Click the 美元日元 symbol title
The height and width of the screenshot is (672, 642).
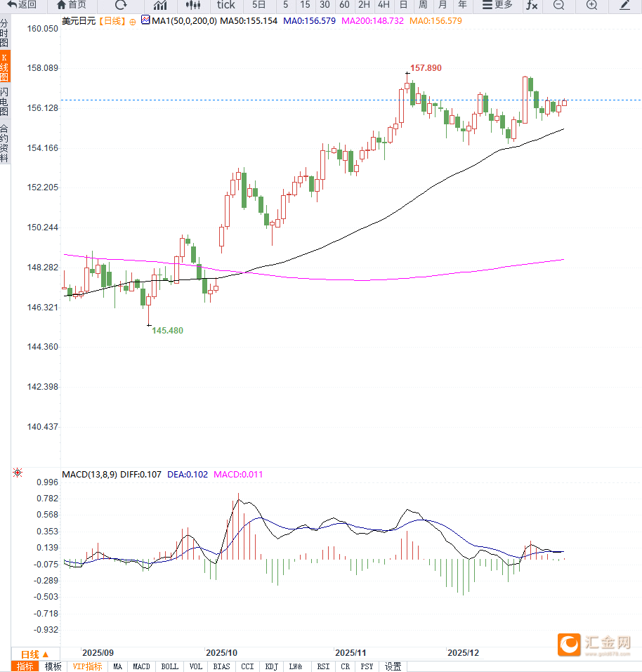(x=79, y=21)
